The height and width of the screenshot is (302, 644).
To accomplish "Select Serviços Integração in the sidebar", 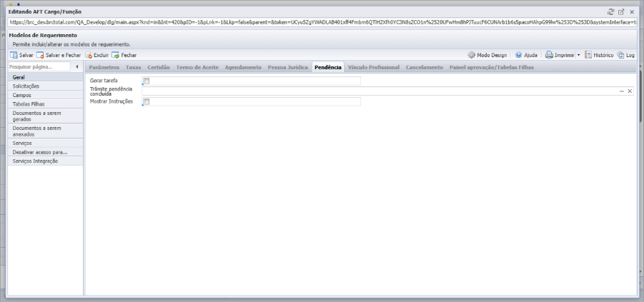I will tap(45, 161).
